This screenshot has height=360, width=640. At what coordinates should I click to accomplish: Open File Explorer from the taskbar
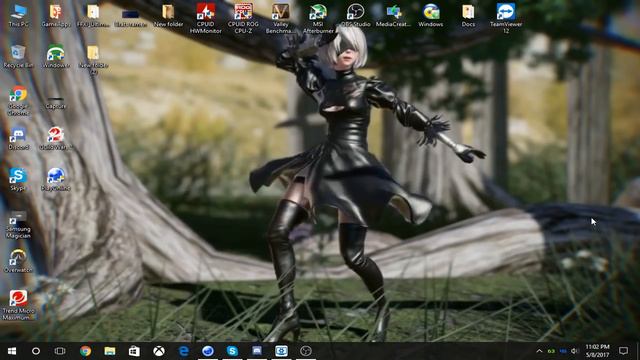click(x=110, y=351)
